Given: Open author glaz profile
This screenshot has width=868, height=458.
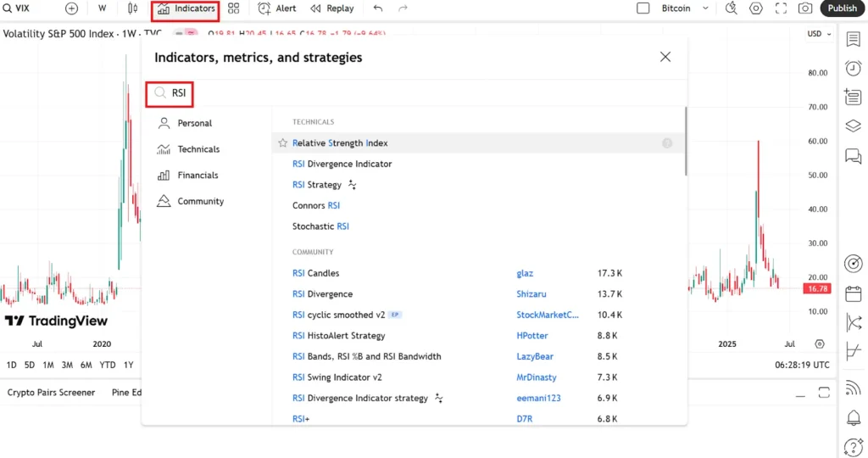Looking at the screenshot, I should [x=525, y=273].
